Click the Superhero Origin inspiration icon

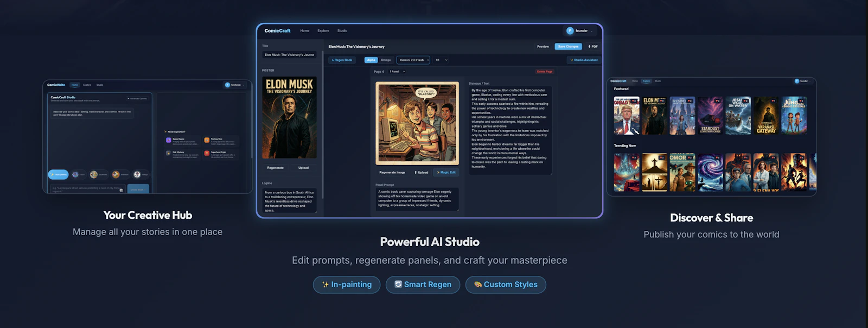click(207, 153)
